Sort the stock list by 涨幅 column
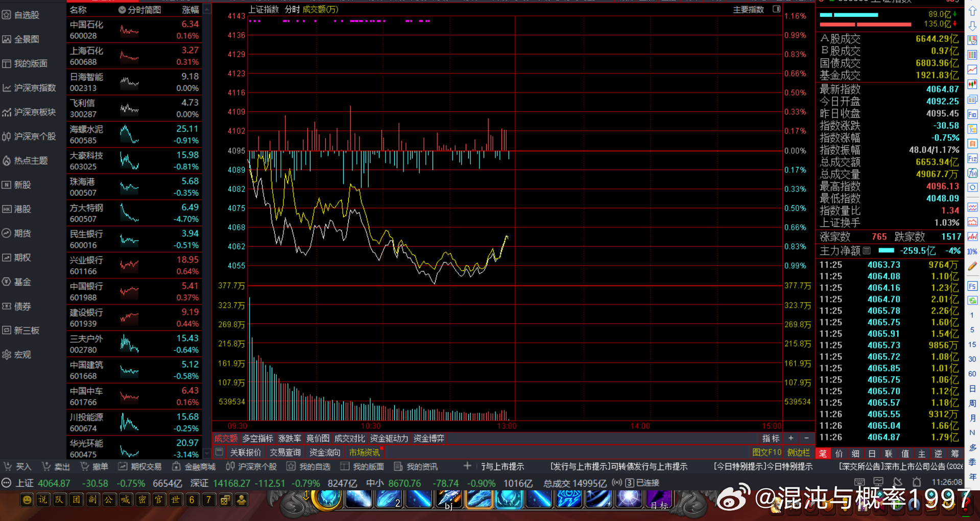This screenshot has width=980, height=521. pyautogui.click(x=190, y=10)
